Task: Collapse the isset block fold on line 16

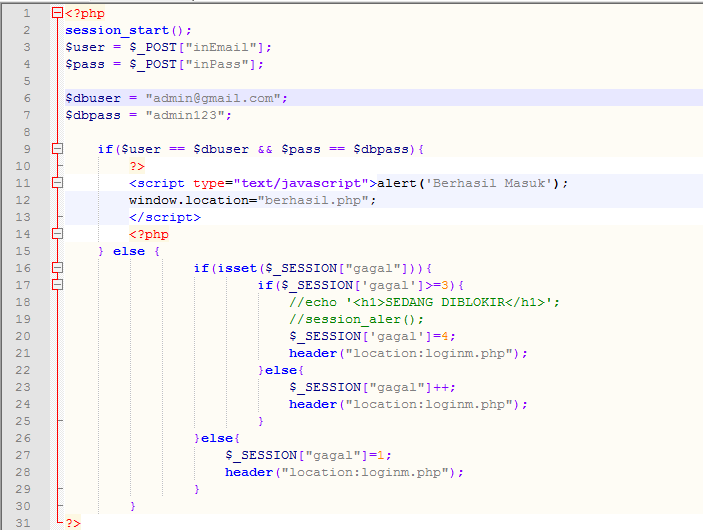Action: 57,268
